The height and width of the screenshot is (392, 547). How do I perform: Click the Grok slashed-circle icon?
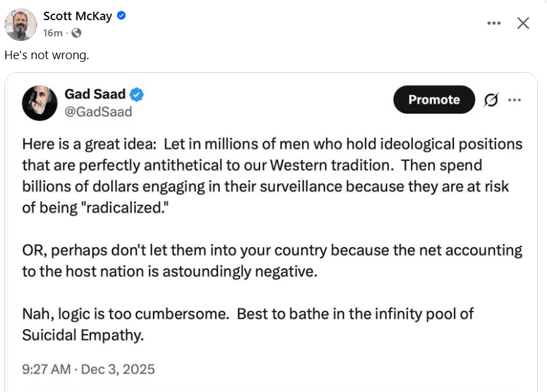tap(491, 99)
